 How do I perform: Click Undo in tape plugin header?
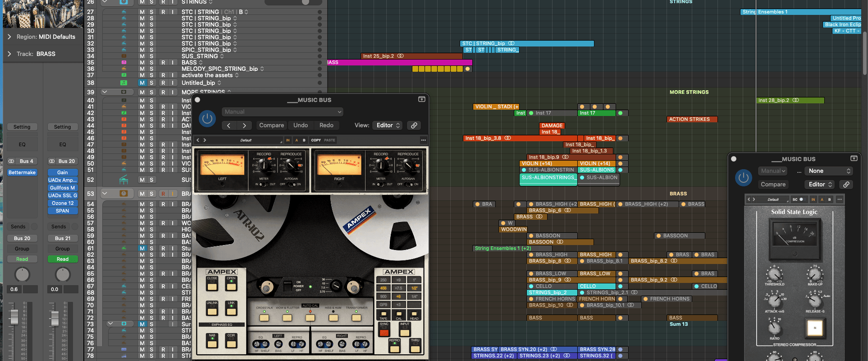(301, 125)
